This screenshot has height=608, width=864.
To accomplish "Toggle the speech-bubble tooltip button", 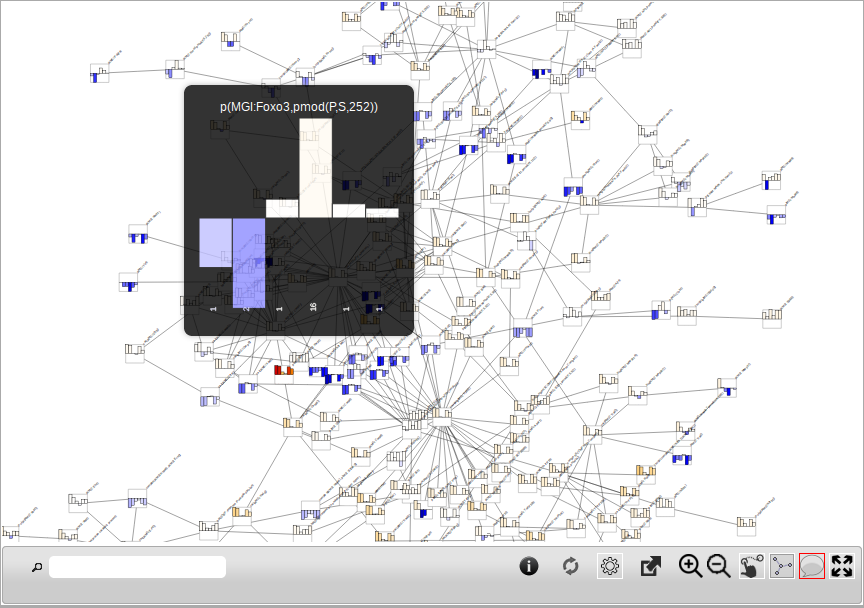I will click(x=812, y=566).
